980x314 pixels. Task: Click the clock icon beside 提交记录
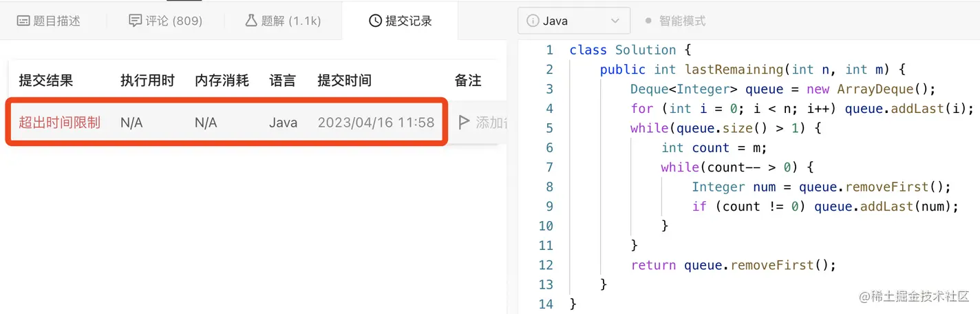pos(375,21)
